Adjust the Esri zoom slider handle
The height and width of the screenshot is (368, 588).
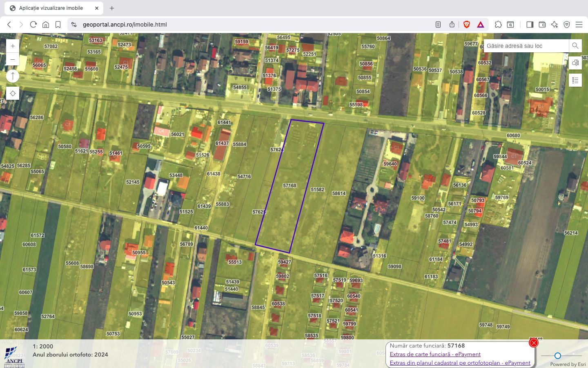tap(558, 356)
